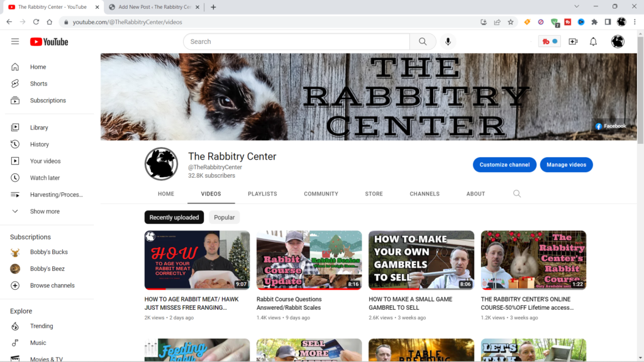Click the Manage videos button
Screen dimensions: 644x362
[x=566, y=165]
